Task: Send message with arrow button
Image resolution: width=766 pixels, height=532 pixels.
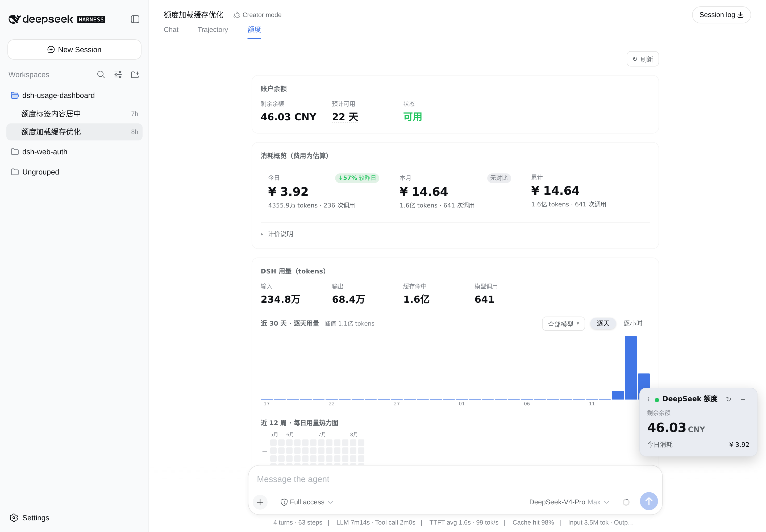Action: click(649, 501)
